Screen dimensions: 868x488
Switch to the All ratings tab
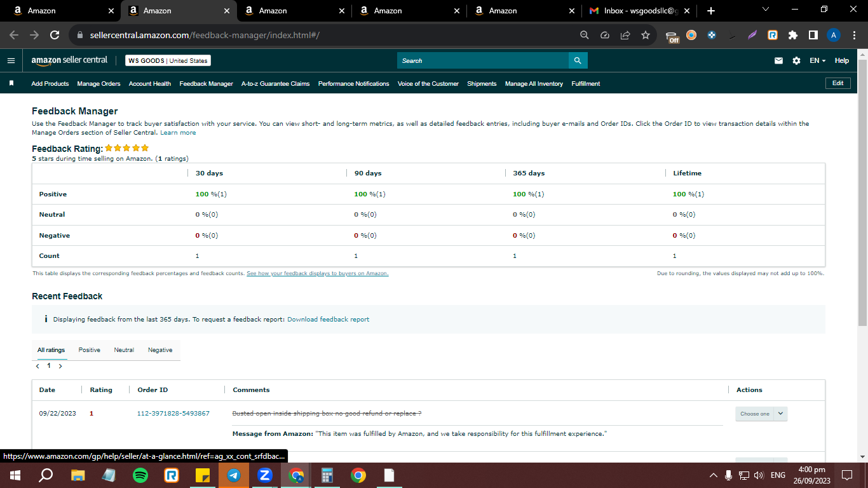point(51,350)
